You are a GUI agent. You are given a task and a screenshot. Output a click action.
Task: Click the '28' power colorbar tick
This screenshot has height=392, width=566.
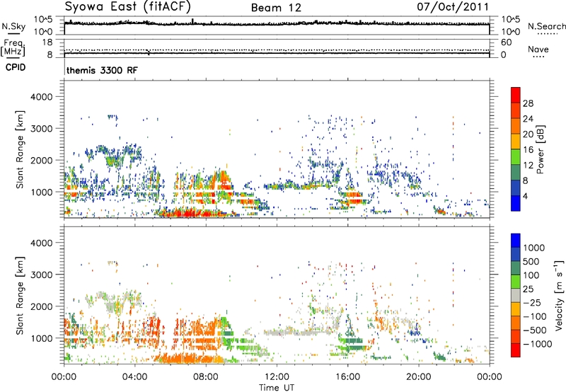tap(528, 103)
